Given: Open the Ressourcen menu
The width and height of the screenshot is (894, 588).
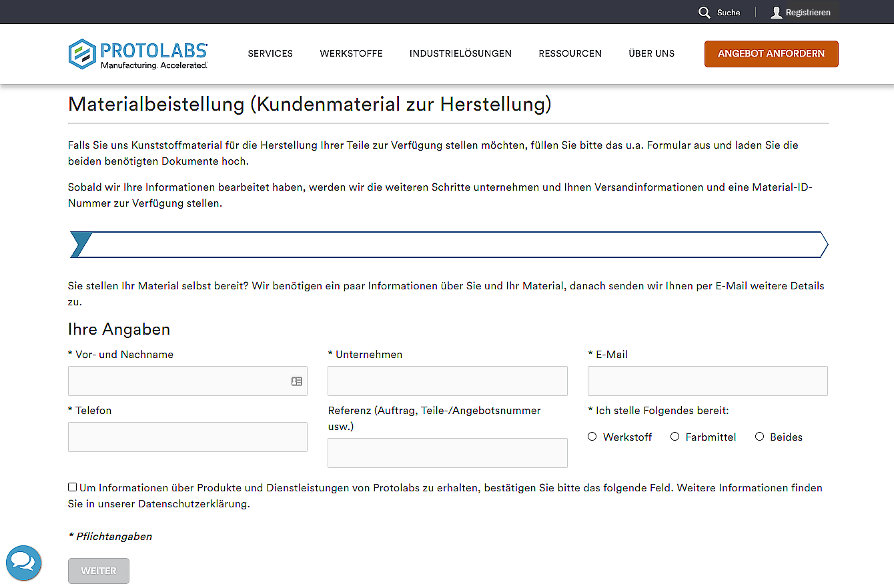Looking at the screenshot, I should pos(570,53).
